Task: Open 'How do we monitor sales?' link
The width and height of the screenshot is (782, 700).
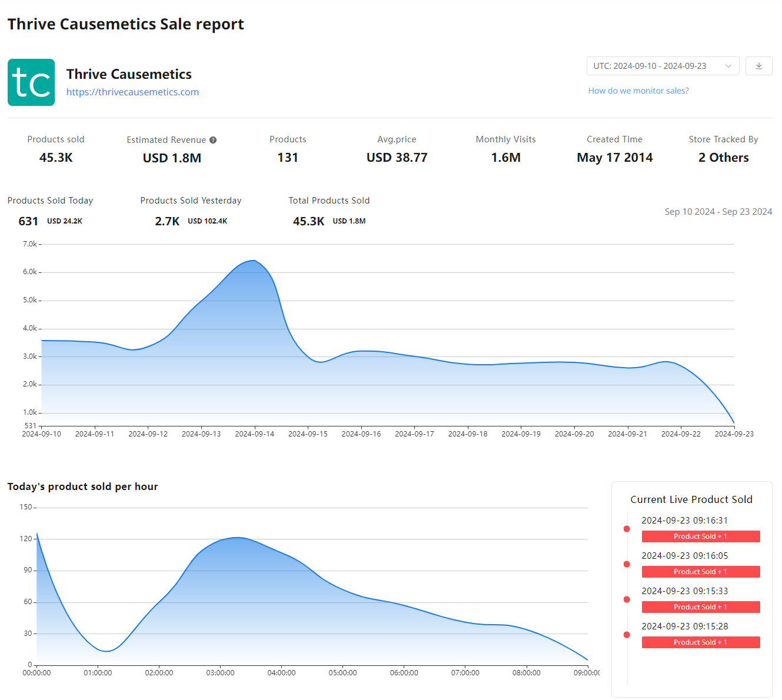Action: (x=638, y=91)
